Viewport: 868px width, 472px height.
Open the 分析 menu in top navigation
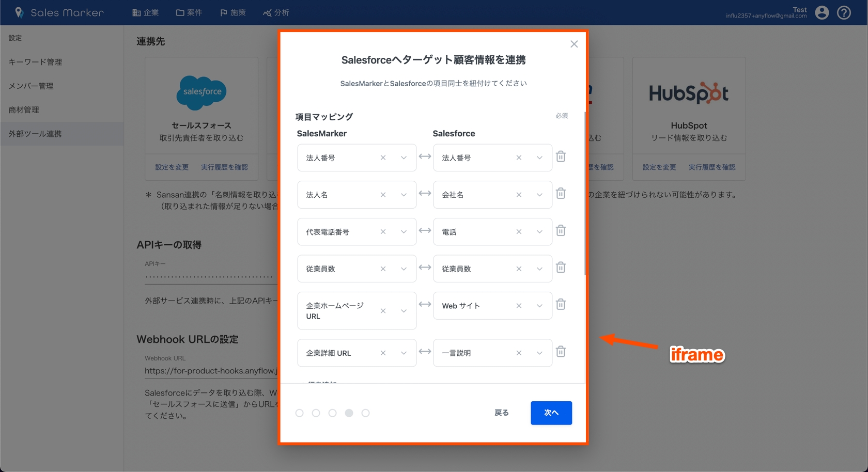coord(276,12)
